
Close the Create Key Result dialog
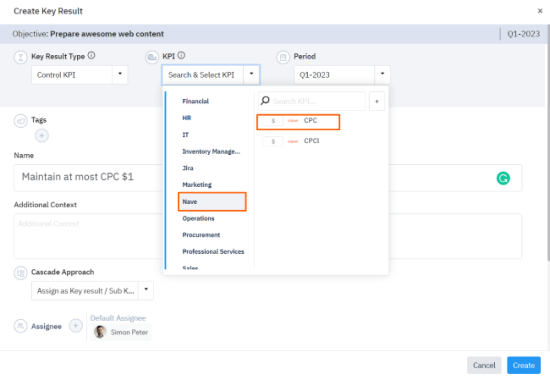(x=540, y=11)
